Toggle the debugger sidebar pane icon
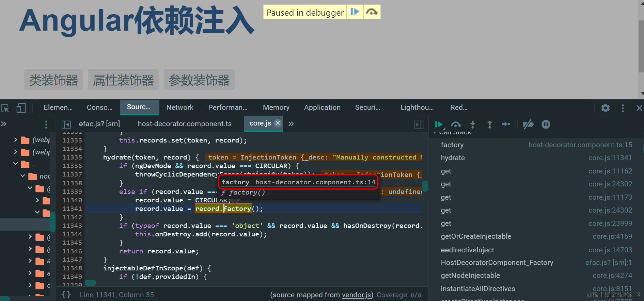Image resolution: width=644 pixels, height=301 pixels. point(419,124)
